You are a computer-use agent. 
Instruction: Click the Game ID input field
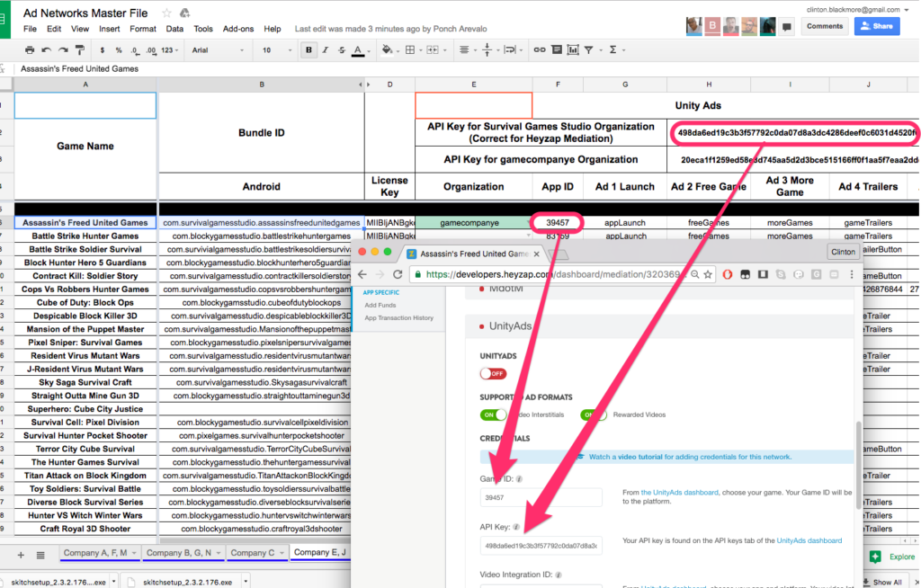click(541, 497)
